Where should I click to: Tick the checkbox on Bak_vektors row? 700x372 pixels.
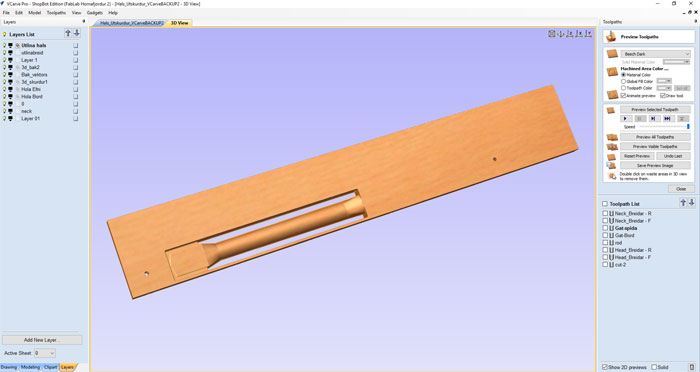75,75
